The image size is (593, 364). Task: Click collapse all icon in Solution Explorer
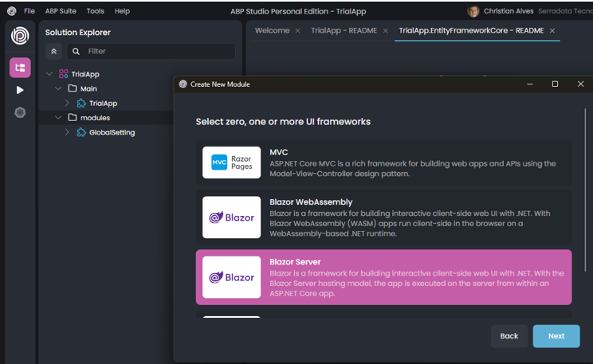tap(54, 51)
